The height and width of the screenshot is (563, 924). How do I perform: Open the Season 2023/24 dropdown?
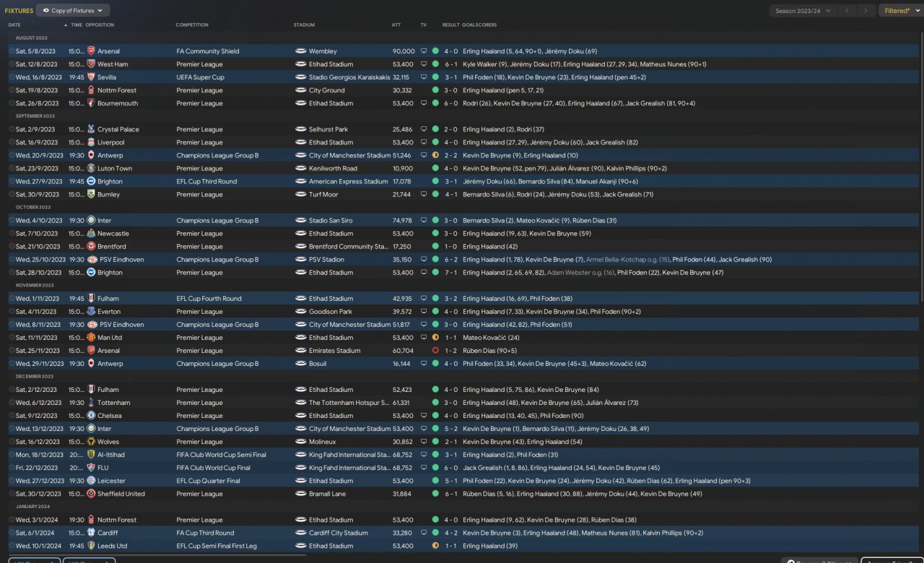coord(801,11)
